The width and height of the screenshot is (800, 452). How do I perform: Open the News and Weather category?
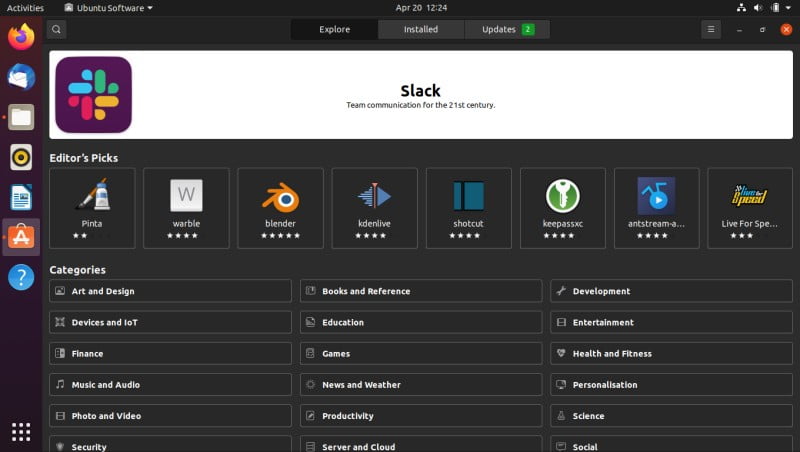(421, 384)
